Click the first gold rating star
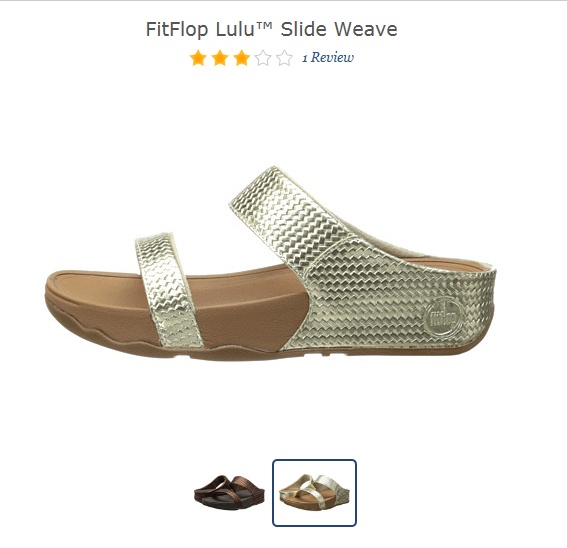Viewport: 567px width, 548px height. [198, 58]
